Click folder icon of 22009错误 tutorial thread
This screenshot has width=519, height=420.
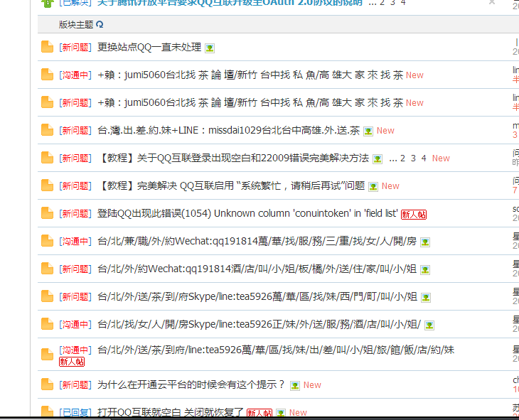click(x=47, y=158)
